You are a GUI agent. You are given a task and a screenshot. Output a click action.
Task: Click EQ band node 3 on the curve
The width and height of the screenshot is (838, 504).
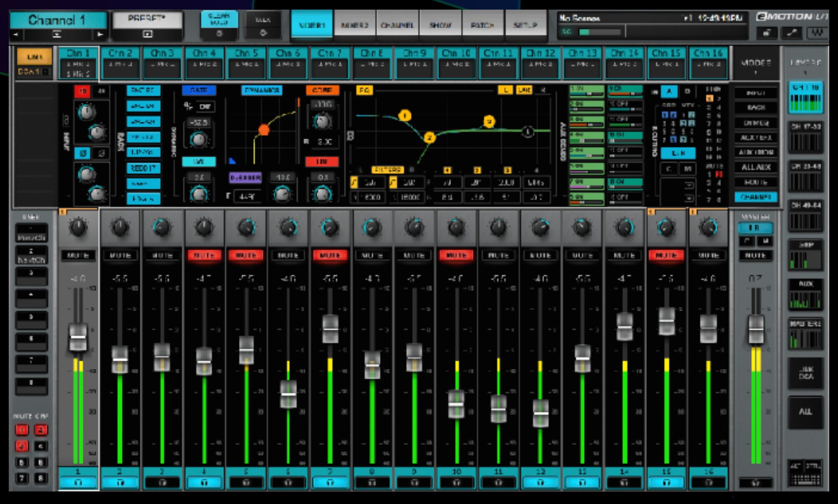pos(489,121)
